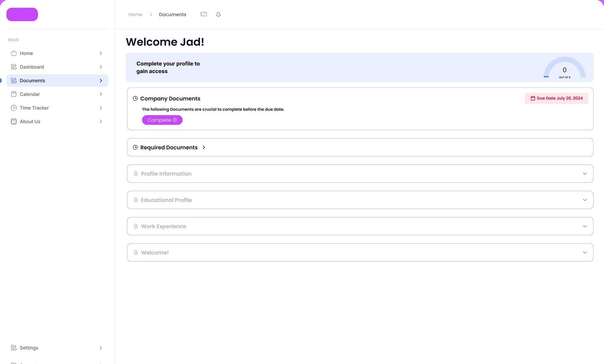604x364 pixels.
Task: Click 'Complete your profile to gain access' text
Action: coord(168,67)
